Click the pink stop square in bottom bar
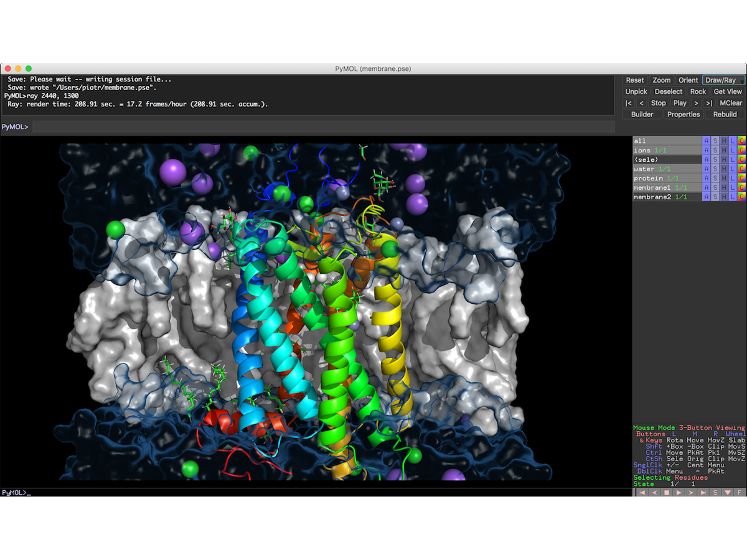The width and height of the screenshot is (747, 560). [x=666, y=492]
